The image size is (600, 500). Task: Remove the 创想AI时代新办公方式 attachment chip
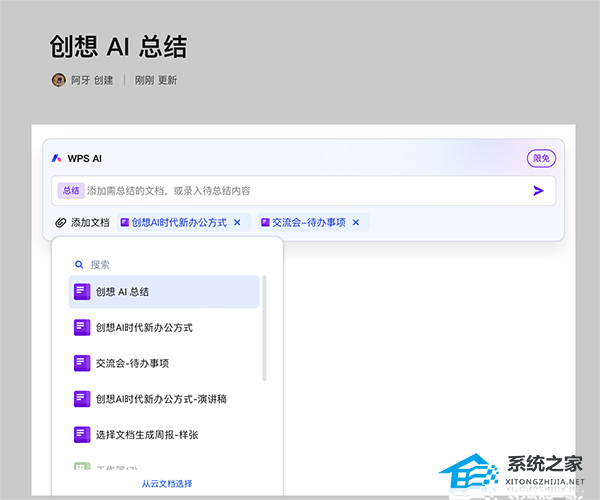click(237, 222)
